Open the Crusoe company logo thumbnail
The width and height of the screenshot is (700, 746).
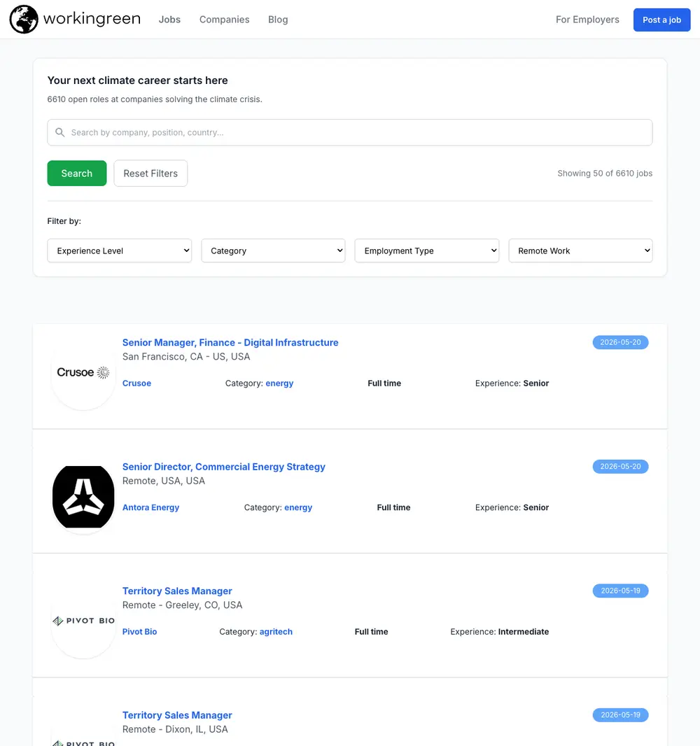point(83,372)
